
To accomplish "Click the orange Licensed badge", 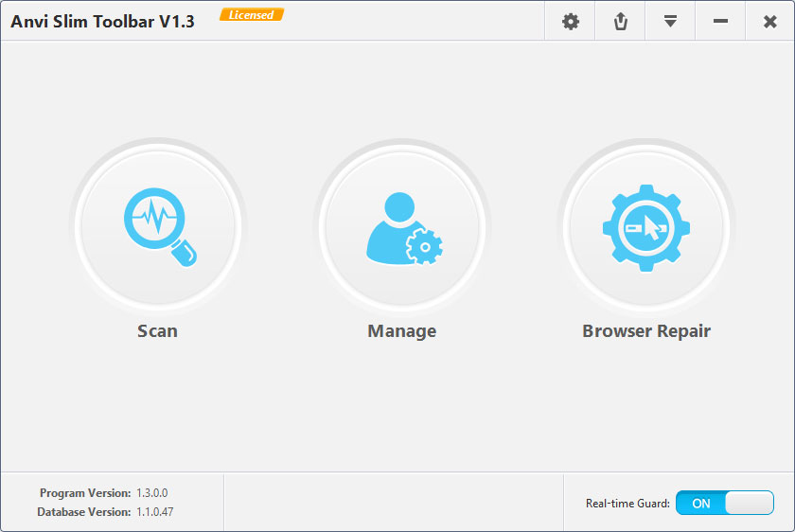I will pyautogui.click(x=251, y=15).
